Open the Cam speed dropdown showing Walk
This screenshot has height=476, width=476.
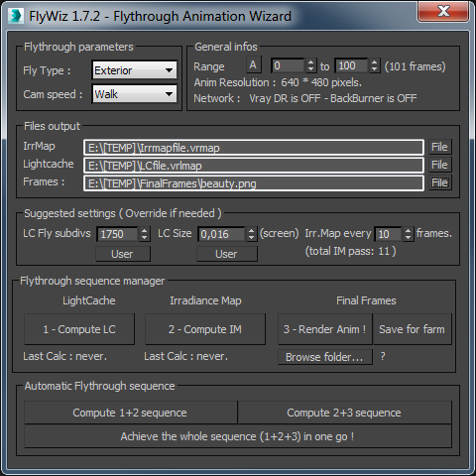[x=134, y=94]
